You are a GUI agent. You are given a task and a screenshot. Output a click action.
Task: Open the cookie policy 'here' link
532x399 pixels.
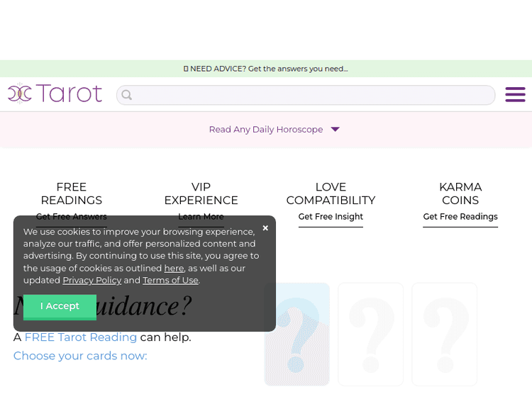click(174, 268)
